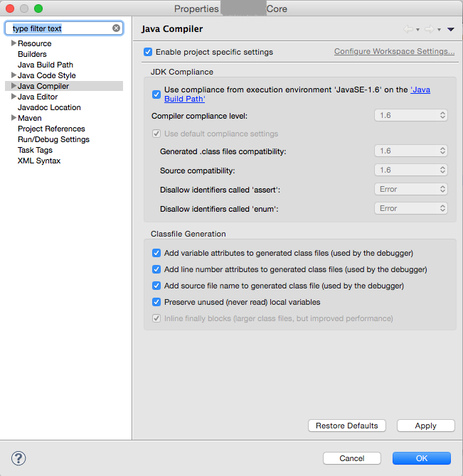Toggle Inline finally blocks checkbox

[156, 318]
